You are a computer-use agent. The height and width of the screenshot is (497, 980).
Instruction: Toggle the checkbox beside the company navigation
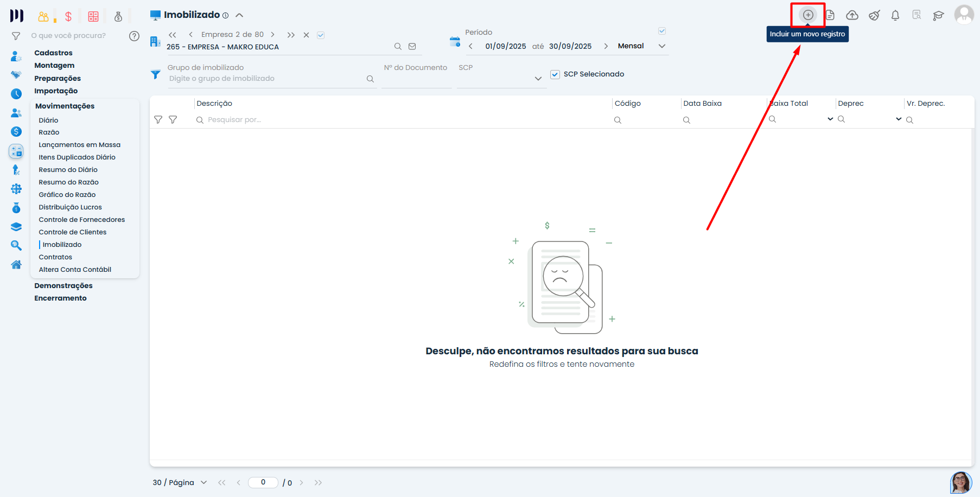click(x=321, y=35)
